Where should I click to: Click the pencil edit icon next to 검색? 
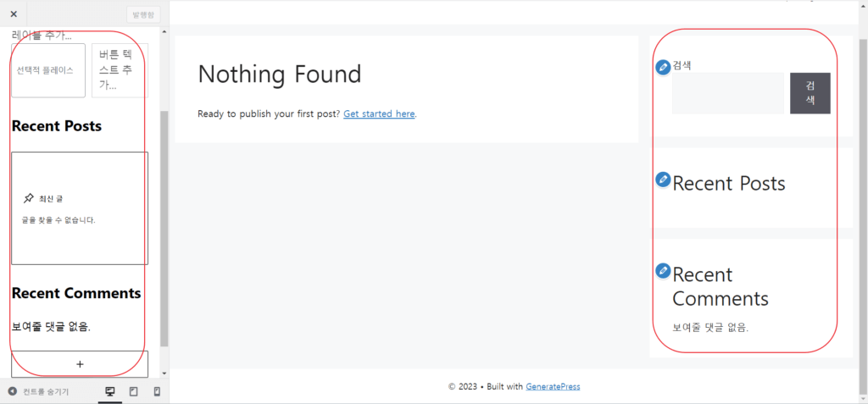[x=664, y=67]
